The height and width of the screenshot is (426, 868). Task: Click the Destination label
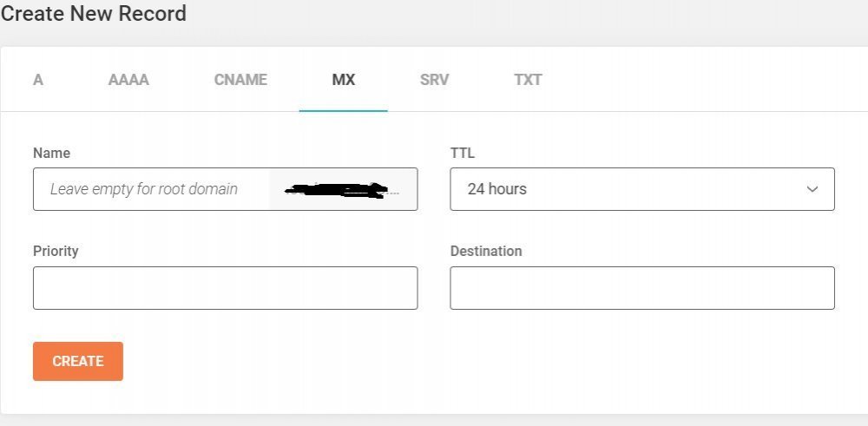pyautogui.click(x=486, y=251)
